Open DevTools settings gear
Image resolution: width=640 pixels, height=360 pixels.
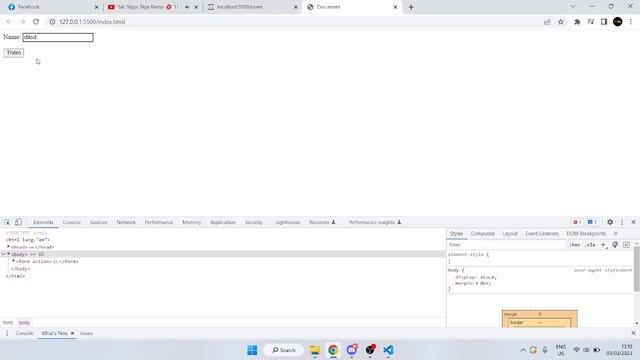pyautogui.click(x=610, y=222)
